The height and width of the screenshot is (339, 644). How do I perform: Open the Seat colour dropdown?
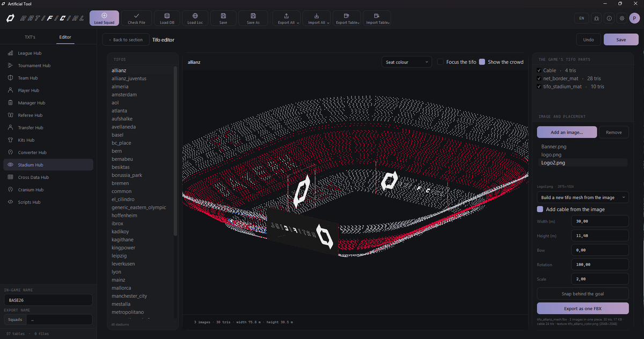(x=407, y=62)
